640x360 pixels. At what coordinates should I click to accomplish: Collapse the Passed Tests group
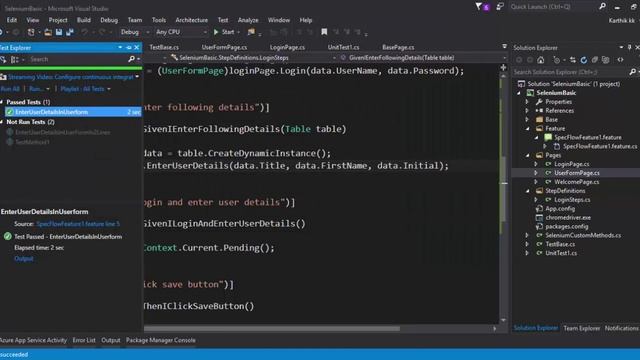(2, 102)
